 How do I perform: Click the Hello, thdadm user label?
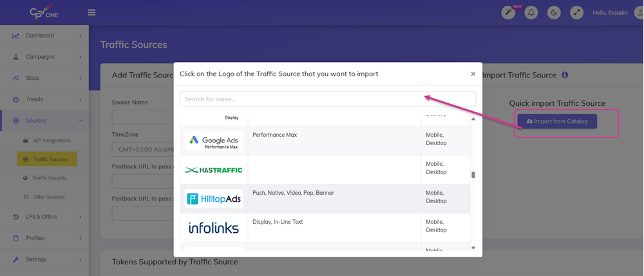click(610, 13)
